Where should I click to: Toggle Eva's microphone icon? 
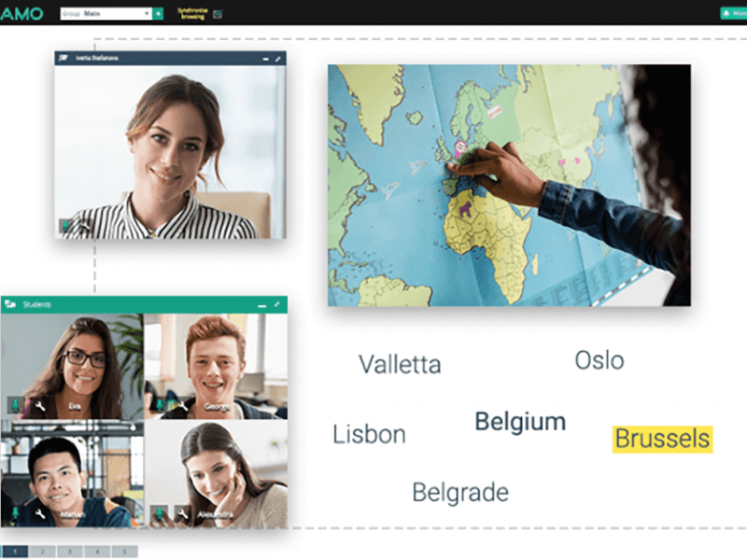coord(15,405)
